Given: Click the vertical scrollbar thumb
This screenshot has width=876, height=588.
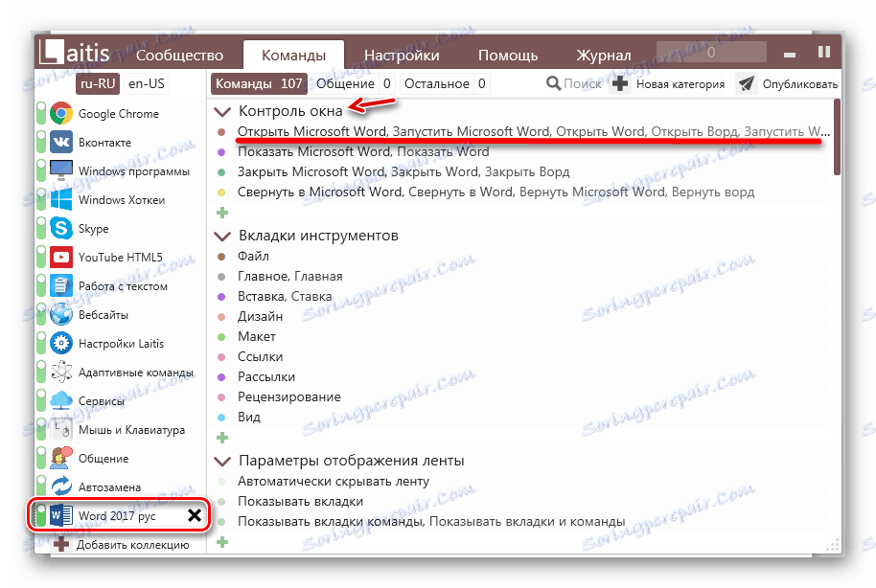Looking at the screenshot, I should pyautogui.click(x=837, y=137).
